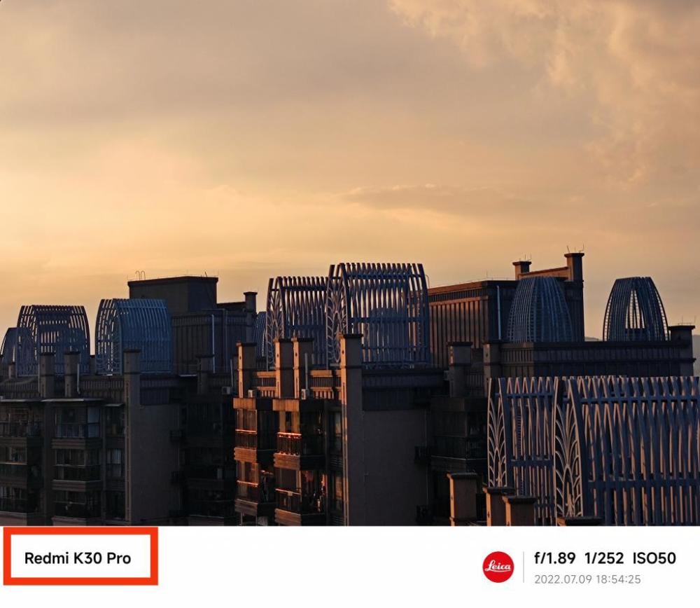Select the 2022.07.09 18:54:25 timestamp
This screenshot has height=608, width=700.
coord(587,579)
